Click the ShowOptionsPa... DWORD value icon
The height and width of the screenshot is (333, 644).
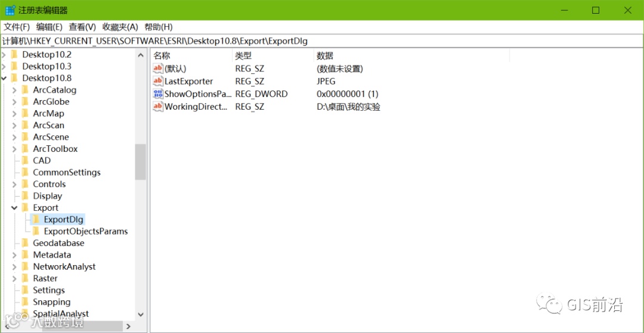tap(157, 94)
